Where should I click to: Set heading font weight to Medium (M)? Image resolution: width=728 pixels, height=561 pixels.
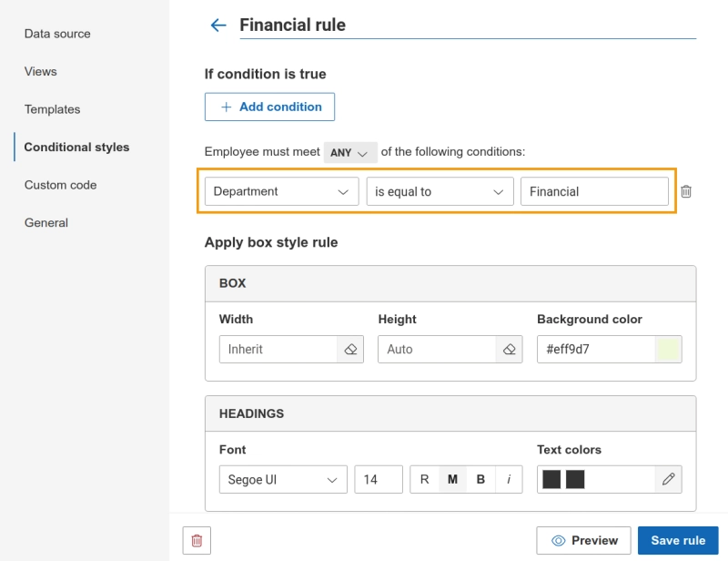coord(452,479)
